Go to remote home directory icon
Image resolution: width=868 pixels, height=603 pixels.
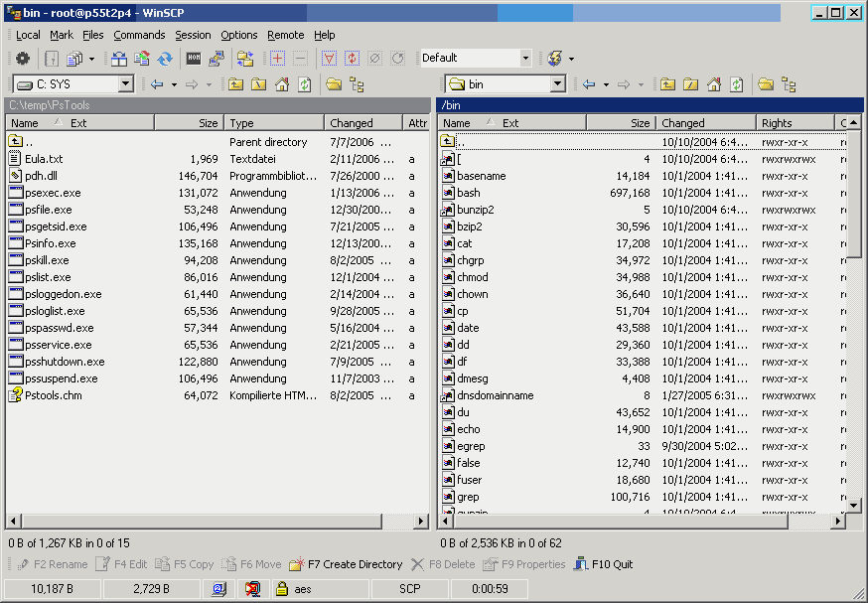pyautogui.click(x=713, y=84)
